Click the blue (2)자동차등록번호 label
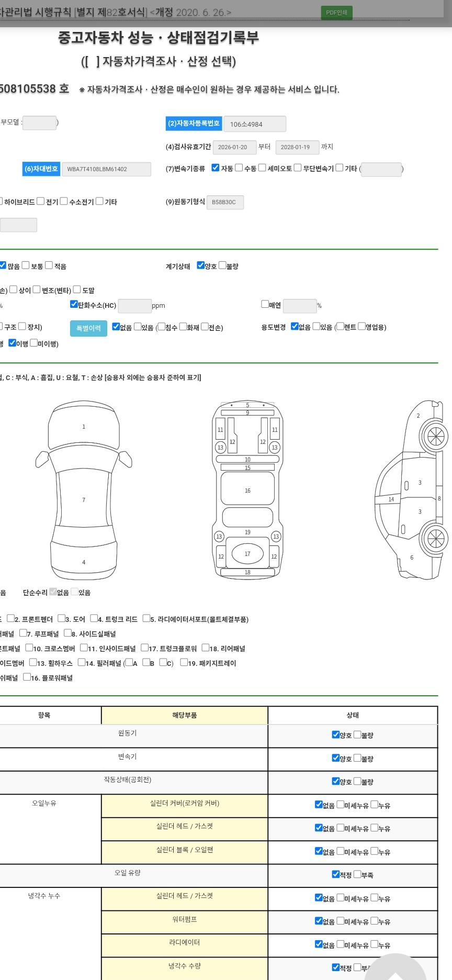The height and width of the screenshot is (980, 452). pos(194,124)
